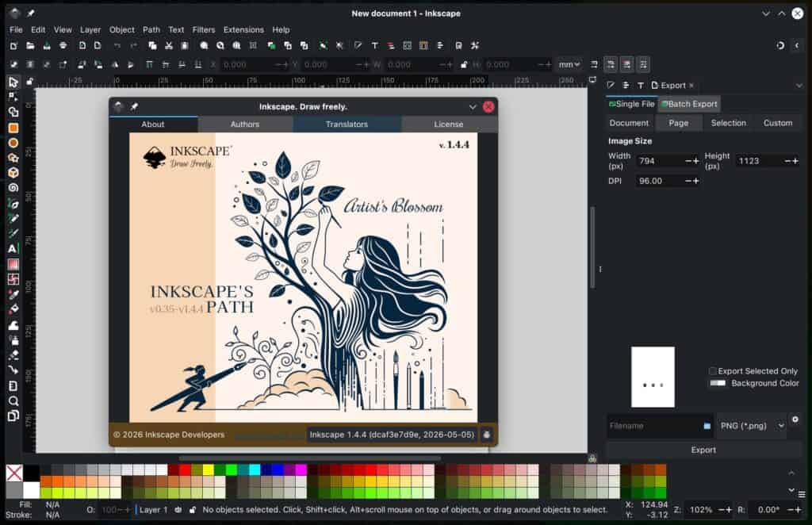The width and height of the screenshot is (812, 525).
Task: Toggle the width/height lock icon
Action: [464, 65]
